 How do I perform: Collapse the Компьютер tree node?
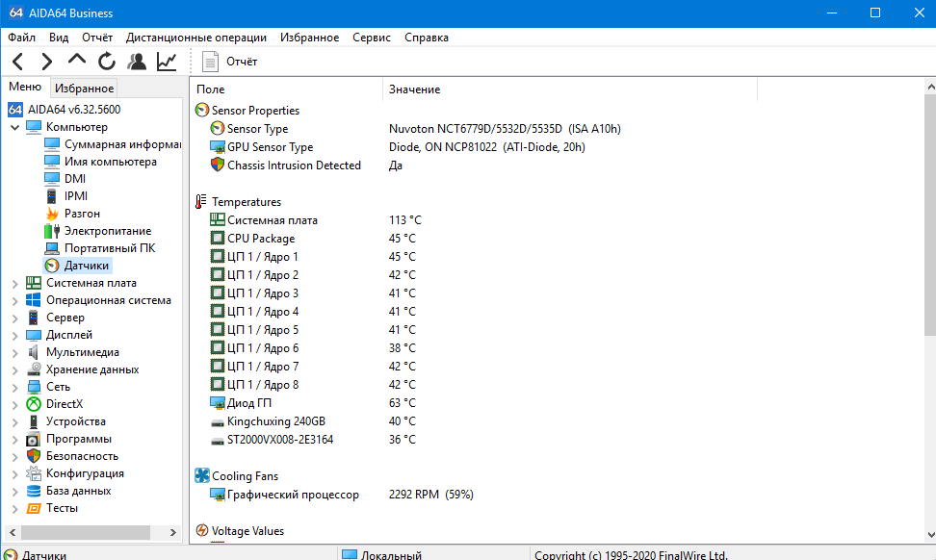click(x=14, y=127)
